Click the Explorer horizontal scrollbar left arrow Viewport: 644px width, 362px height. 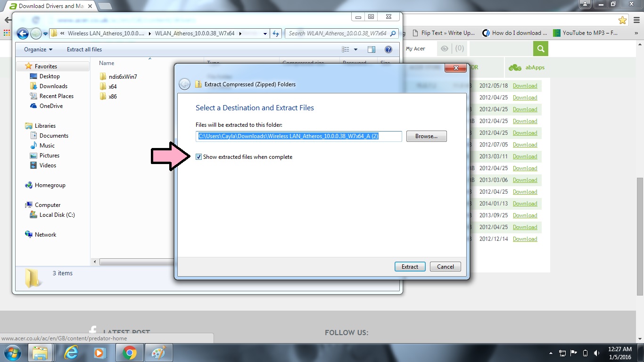click(95, 262)
